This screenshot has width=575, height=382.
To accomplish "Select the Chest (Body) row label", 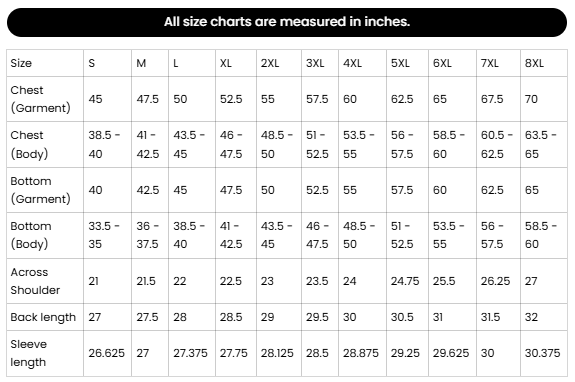I will click(45, 144).
